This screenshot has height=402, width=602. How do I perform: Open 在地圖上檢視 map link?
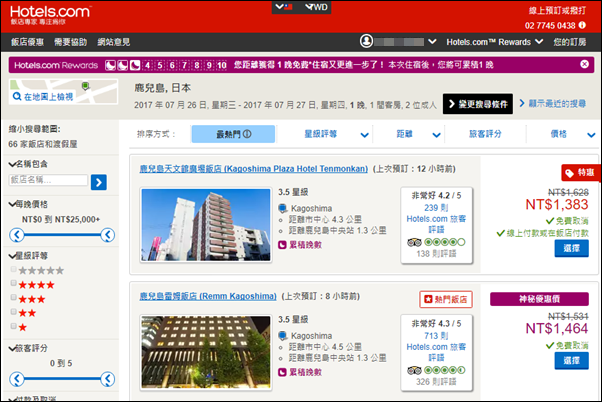point(48,97)
